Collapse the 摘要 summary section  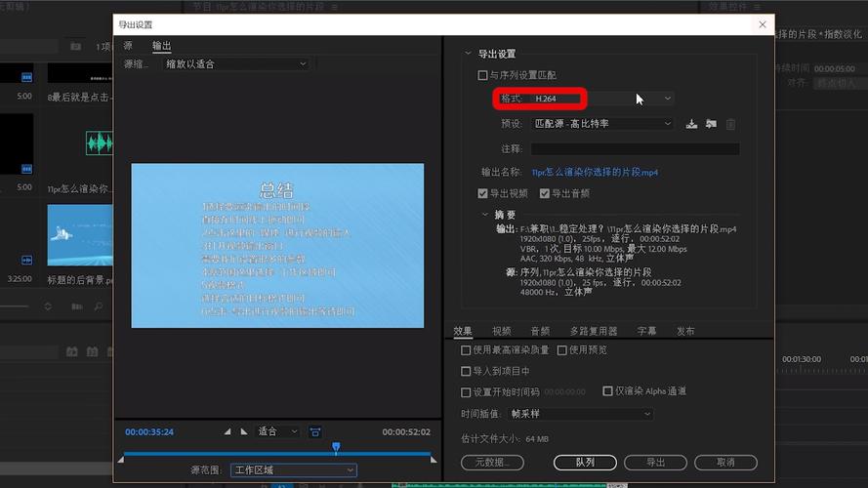(485, 214)
